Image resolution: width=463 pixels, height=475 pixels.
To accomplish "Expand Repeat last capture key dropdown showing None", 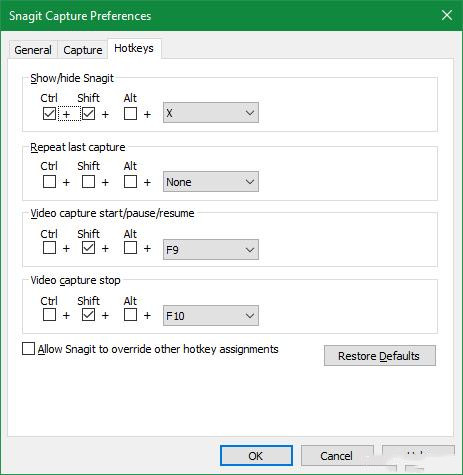I will tap(211, 182).
